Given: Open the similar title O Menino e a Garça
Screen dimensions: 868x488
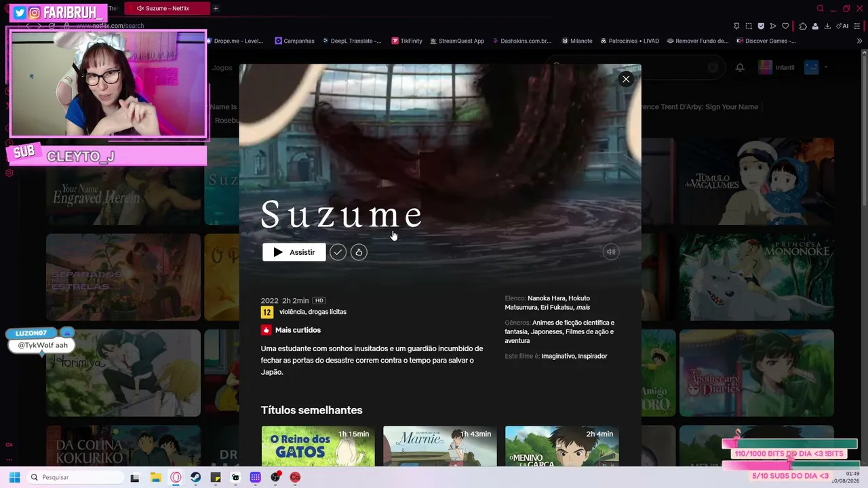Looking at the screenshot, I should point(561,446).
